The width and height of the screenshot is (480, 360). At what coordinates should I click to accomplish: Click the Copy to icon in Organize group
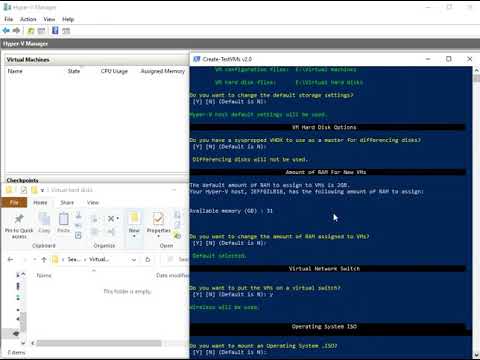95,232
